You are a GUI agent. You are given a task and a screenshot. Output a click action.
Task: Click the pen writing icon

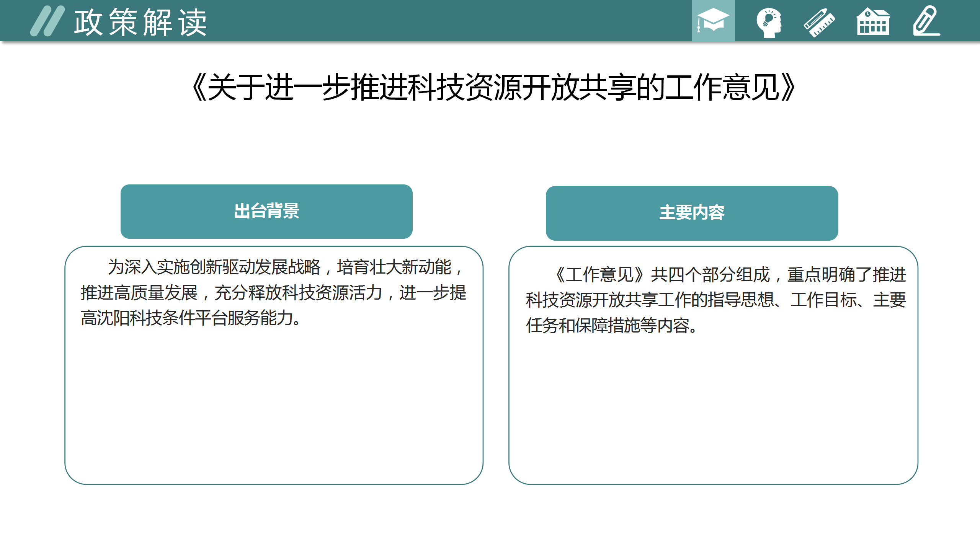click(x=926, y=21)
